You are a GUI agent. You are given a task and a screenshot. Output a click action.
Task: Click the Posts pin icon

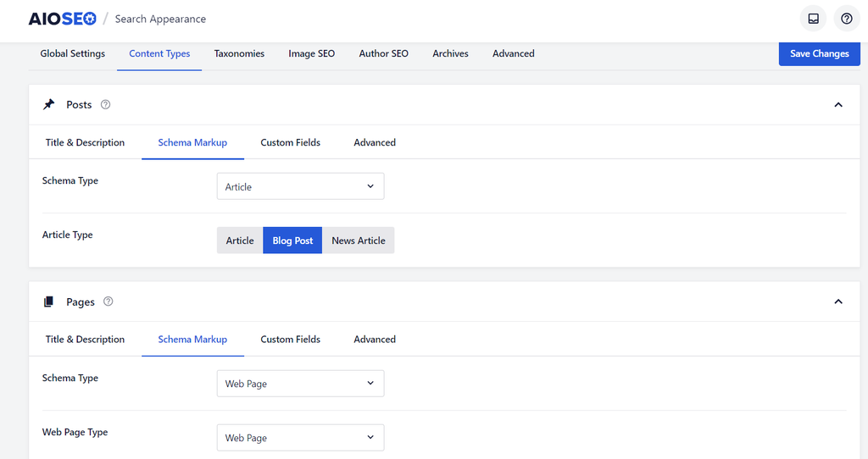pyautogui.click(x=49, y=105)
